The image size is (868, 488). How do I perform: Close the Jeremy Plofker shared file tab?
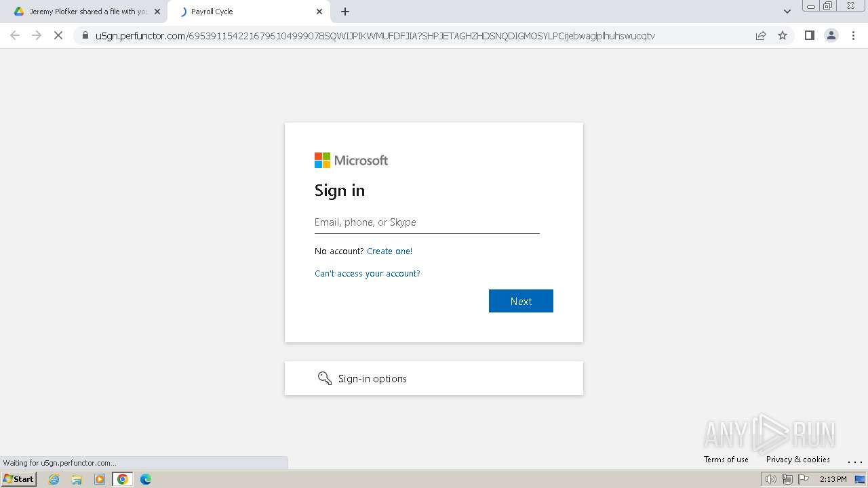[157, 12]
